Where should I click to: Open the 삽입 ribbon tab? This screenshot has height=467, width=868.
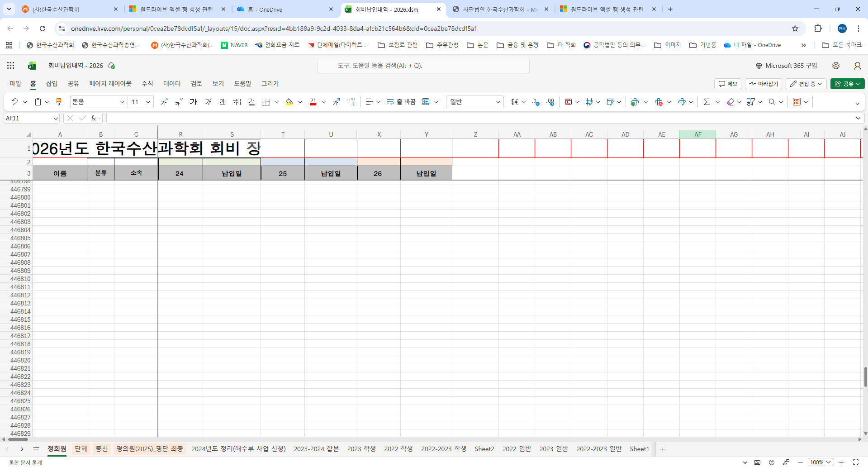coord(52,84)
